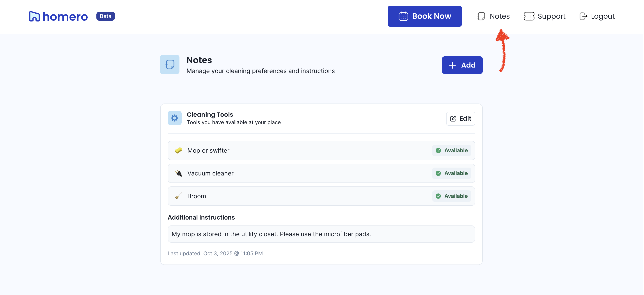Click the calendar icon in Book Now
Viewport: 644px width, 295px height.
point(403,16)
